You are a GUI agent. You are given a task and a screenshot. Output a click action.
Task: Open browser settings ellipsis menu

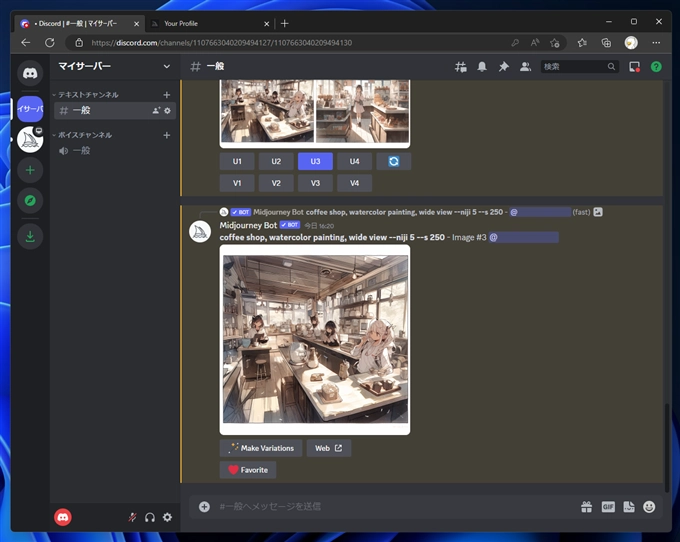click(656, 42)
